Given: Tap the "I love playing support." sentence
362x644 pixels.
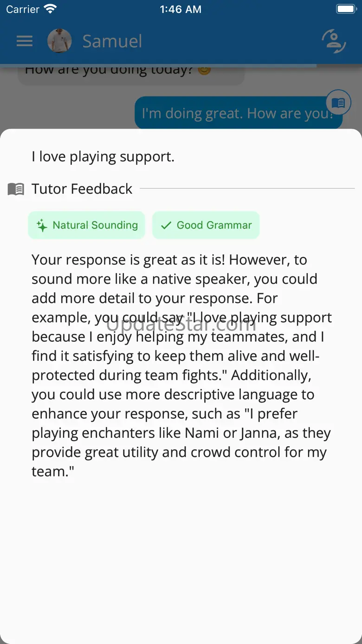Looking at the screenshot, I should tap(103, 156).
